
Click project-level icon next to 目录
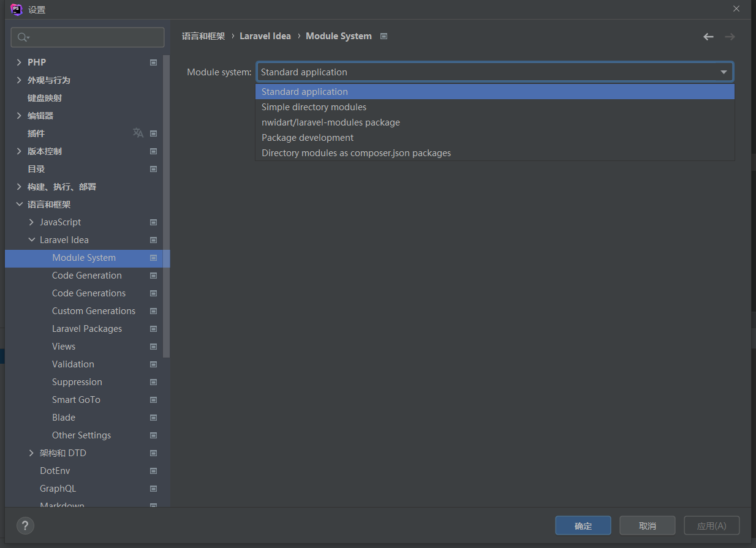click(154, 169)
